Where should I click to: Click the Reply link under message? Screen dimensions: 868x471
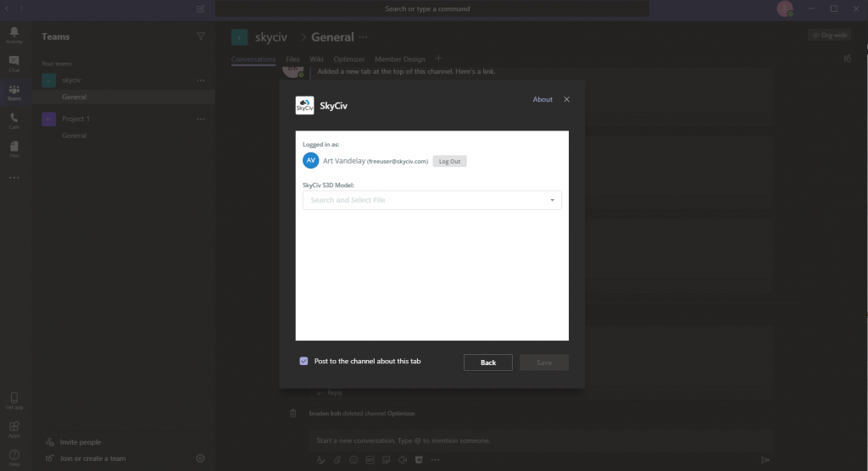tap(330, 393)
